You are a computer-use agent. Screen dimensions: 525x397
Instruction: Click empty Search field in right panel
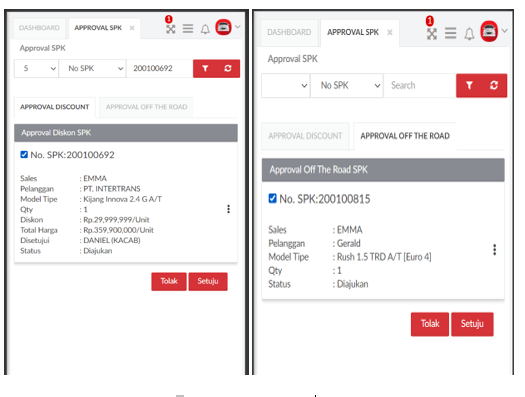pos(420,86)
